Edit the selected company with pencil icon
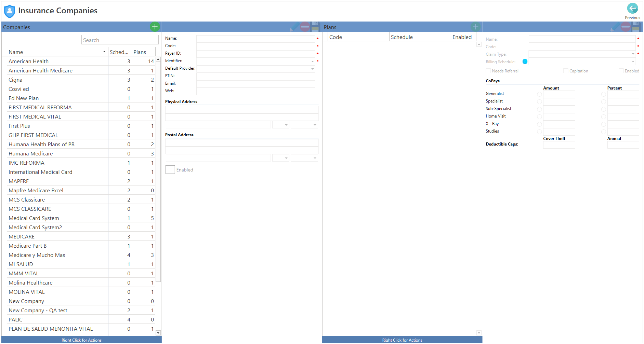Screen dimensions: 644x344 (x=294, y=27)
